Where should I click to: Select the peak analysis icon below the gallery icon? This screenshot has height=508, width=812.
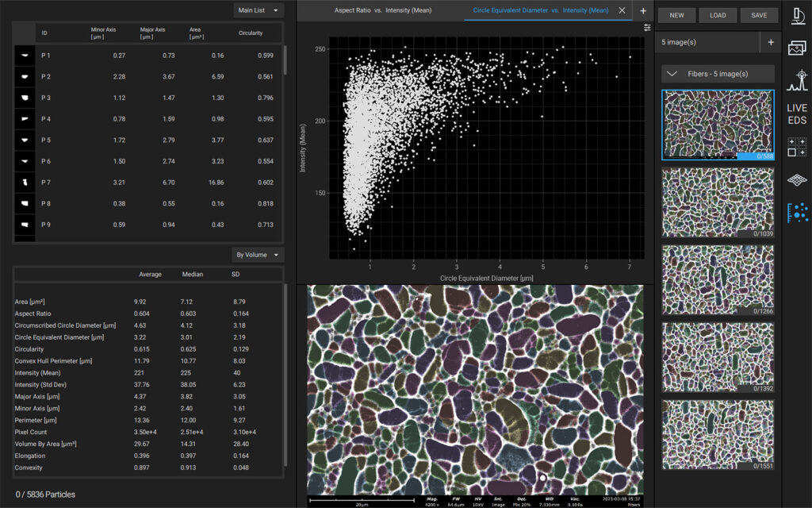click(796, 79)
